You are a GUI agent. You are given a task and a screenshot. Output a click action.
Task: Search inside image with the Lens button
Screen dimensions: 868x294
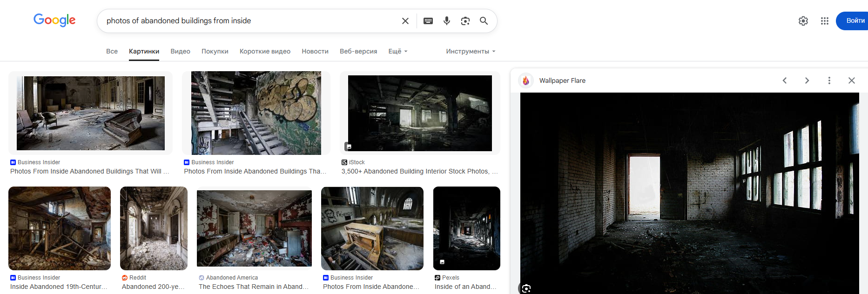pyautogui.click(x=526, y=288)
